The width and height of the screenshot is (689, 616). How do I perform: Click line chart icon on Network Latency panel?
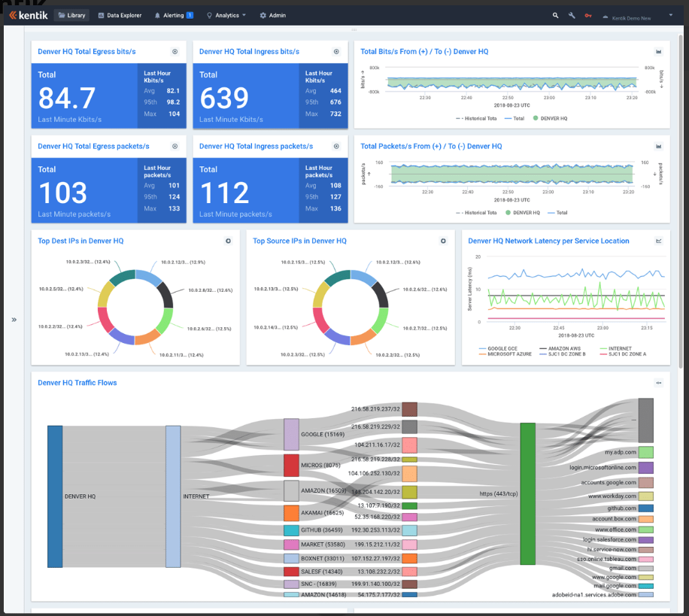(659, 241)
